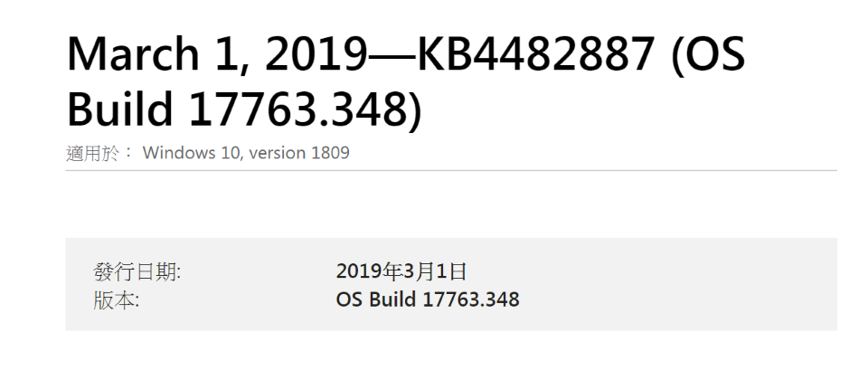Click the 2019年3月1日 release date value

pyautogui.click(x=401, y=271)
